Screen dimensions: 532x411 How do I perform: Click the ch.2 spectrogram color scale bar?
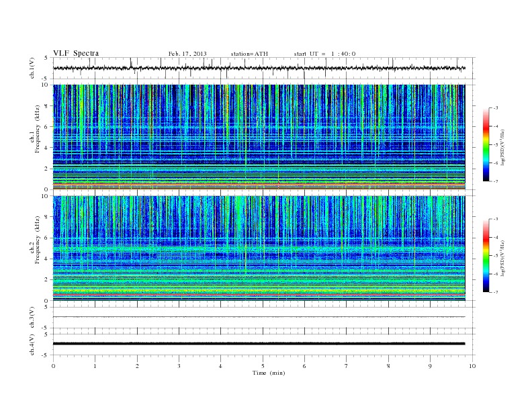pos(486,255)
